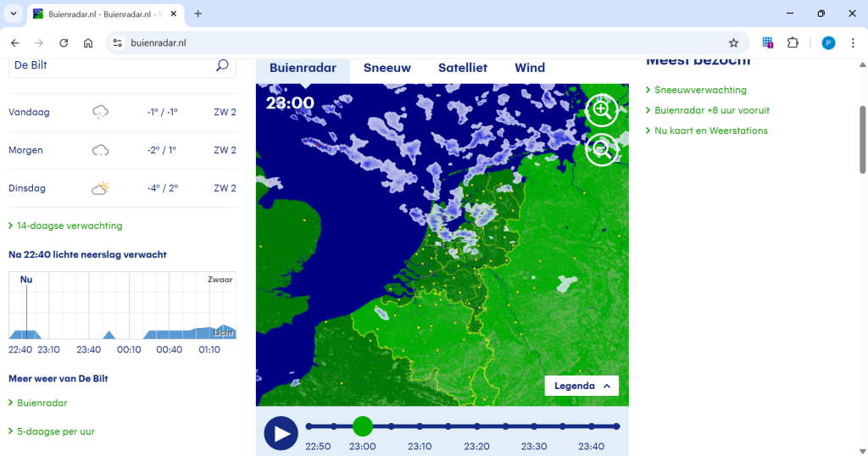The height and width of the screenshot is (456, 868).
Task: Go to browser home page
Action: (x=88, y=42)
